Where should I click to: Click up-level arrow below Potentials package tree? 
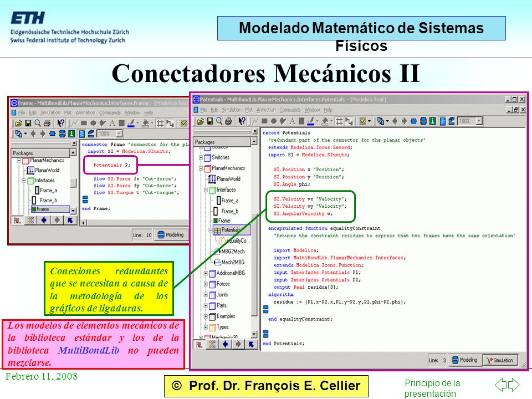tap(251, 345)
